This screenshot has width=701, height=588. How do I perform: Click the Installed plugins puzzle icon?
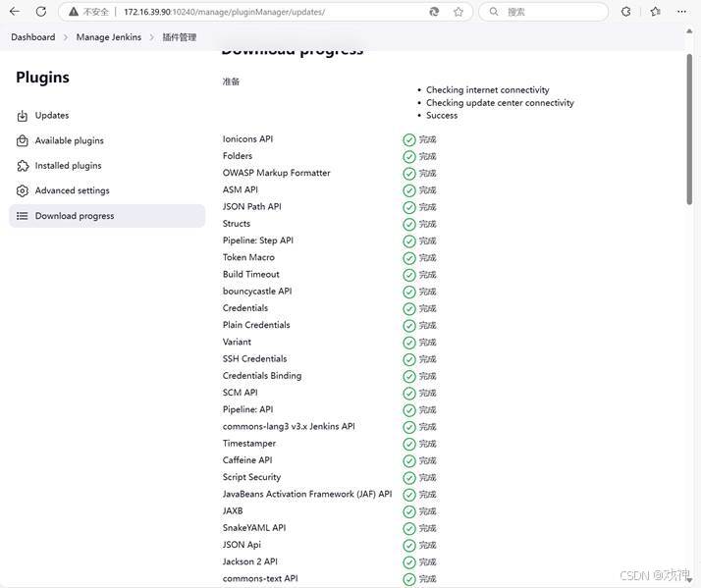23,166
